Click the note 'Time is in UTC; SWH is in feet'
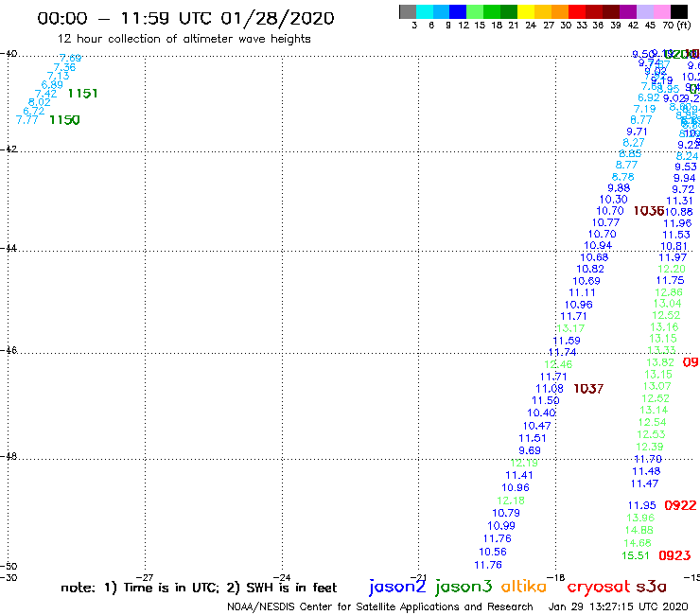Image resolution: width=700 pixels, height=615 pixels. click(x=199, y=588)
